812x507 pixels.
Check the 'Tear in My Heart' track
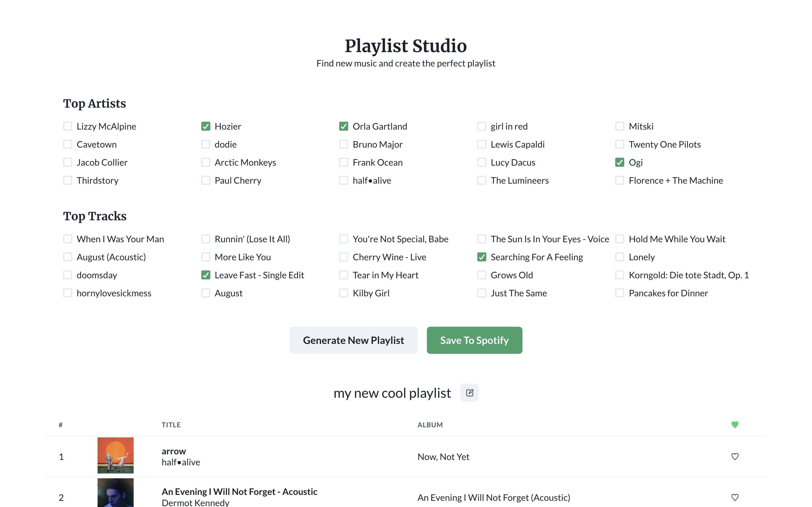(x=344, y=275)
